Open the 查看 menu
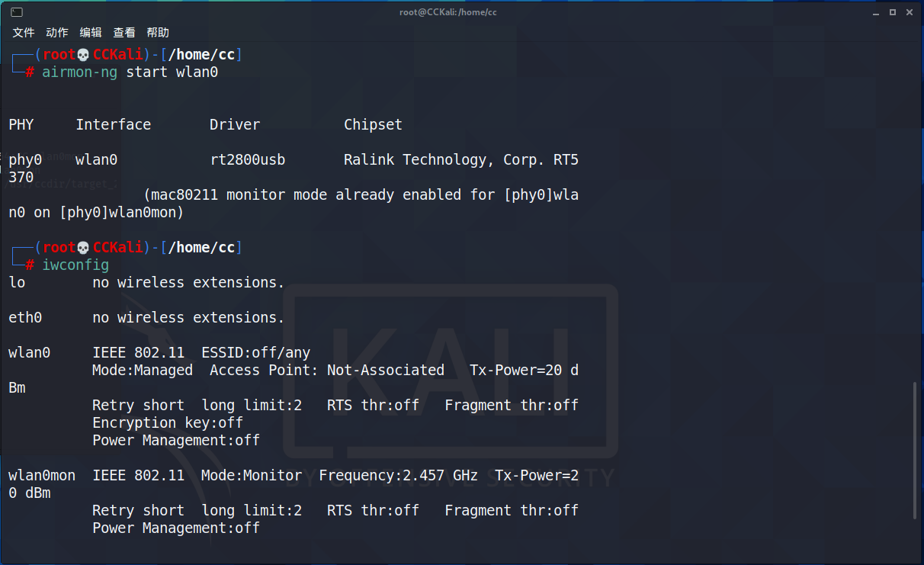Viewport: 924px width, 565px height. pos(124,32)
